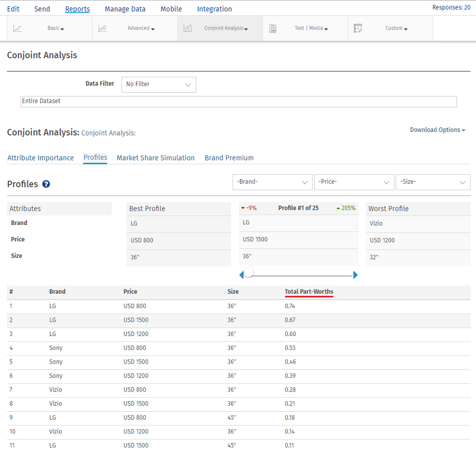Viewport: 476px width, 453px height.
Task: Expand the -Size- filter dropdown
Action: click(433, 182)
